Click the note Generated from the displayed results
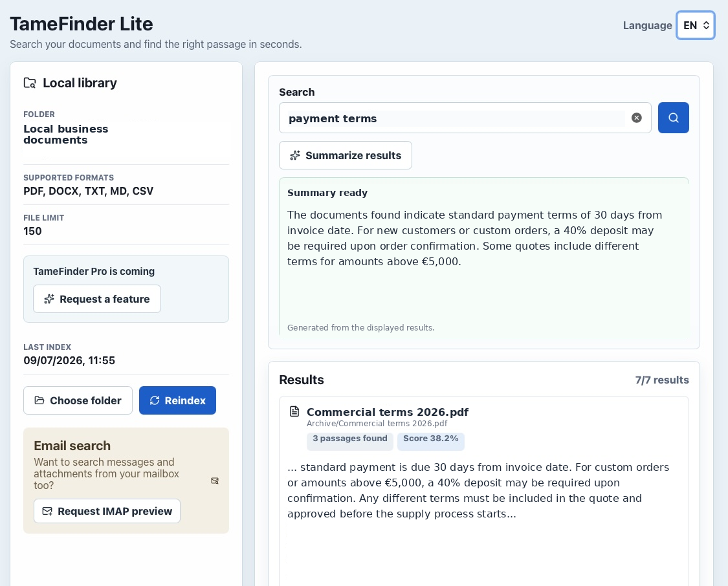Viewport: 728px width, 586px height. click(360, 327)
